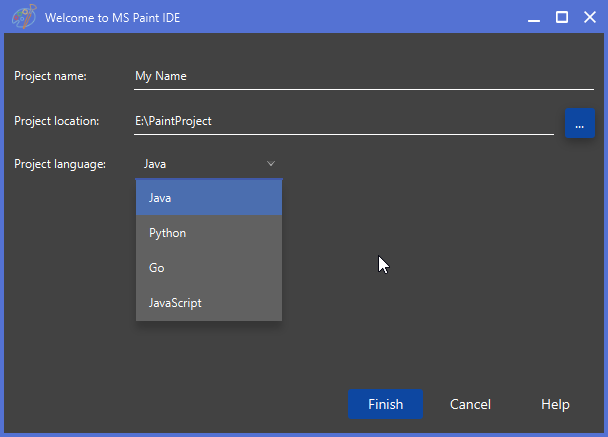
Task: Click the Finish button
Action: tap(385, 404)
